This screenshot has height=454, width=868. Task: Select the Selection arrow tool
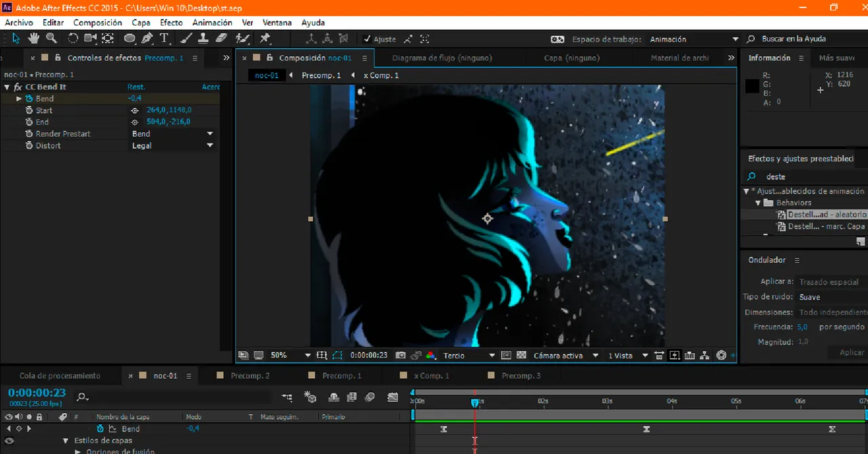point(16,39)
